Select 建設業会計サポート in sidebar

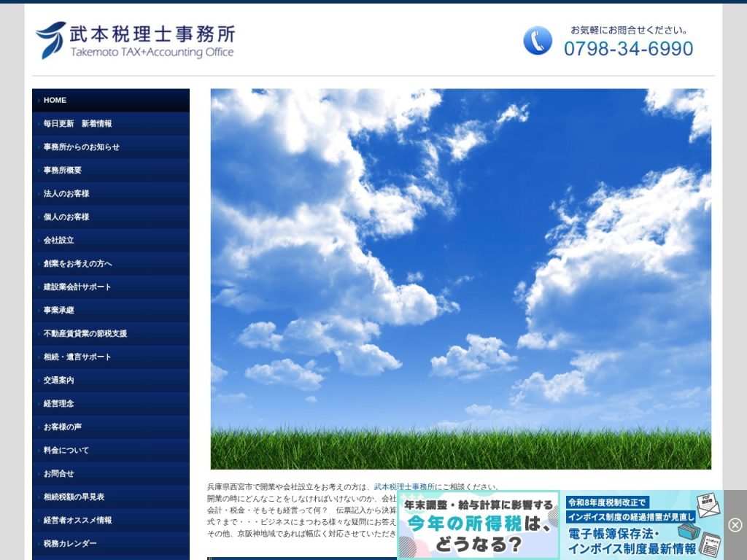(x=111, y=287)
